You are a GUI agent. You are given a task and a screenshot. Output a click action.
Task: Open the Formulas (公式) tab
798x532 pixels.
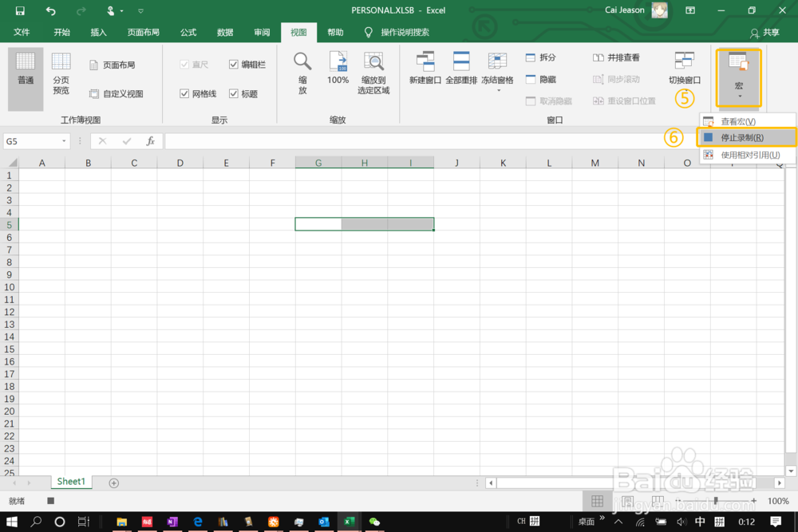[188, 32]
